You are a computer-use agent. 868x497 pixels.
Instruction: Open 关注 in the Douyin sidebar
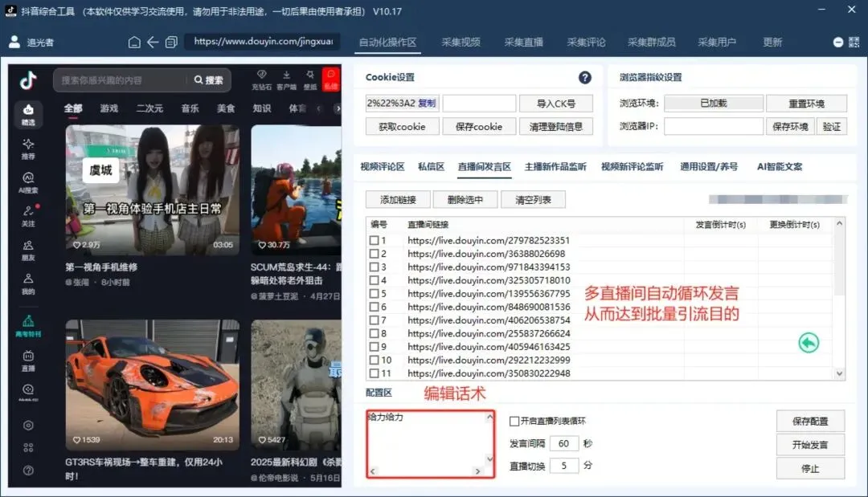(x=28, y=217)
